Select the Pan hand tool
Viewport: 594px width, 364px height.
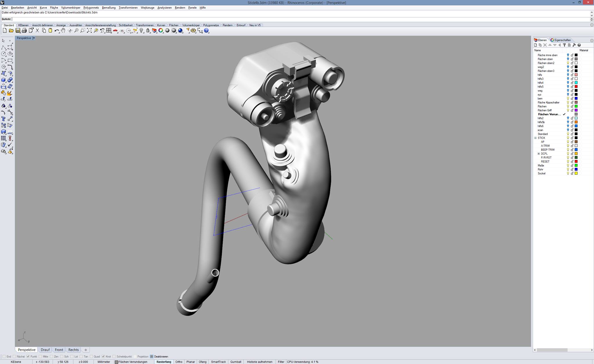pos(63,31)
